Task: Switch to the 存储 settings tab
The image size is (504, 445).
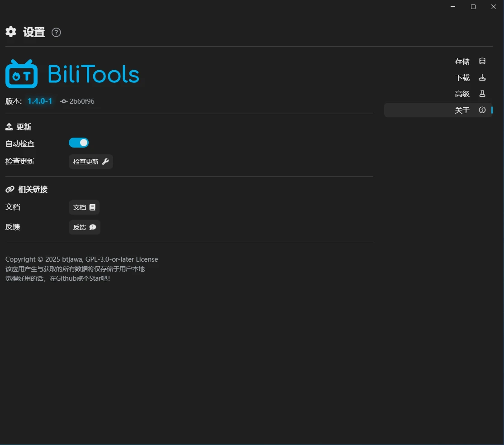Action: (462, 62)
